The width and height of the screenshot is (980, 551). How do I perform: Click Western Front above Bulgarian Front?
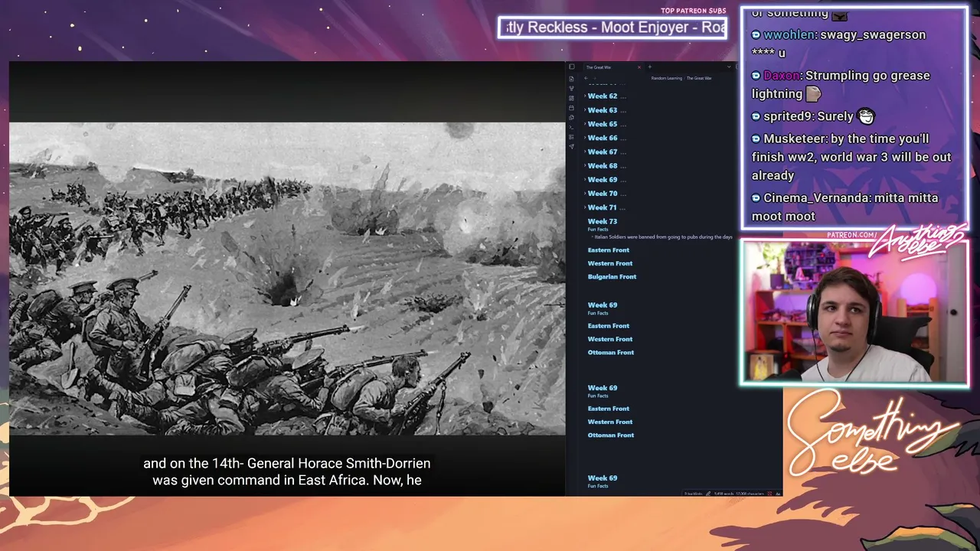610,263
